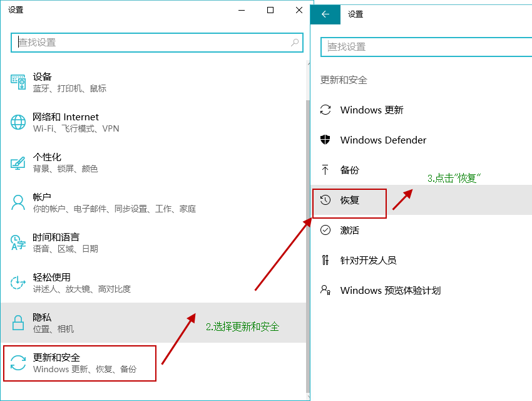Image resolution: width=532 pixels, height=401 pixels.
Task: Click the 备份 upward arrow icon
Action: pos(325,170)
